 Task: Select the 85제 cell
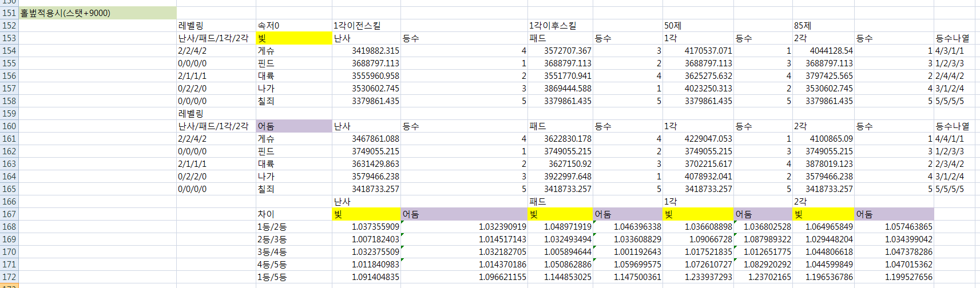[823, 25]
